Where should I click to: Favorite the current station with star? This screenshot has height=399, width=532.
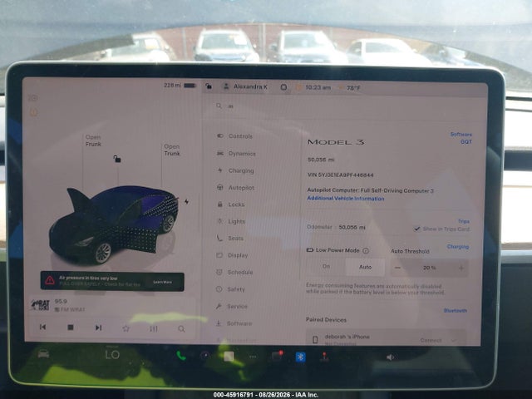(126, 328)
